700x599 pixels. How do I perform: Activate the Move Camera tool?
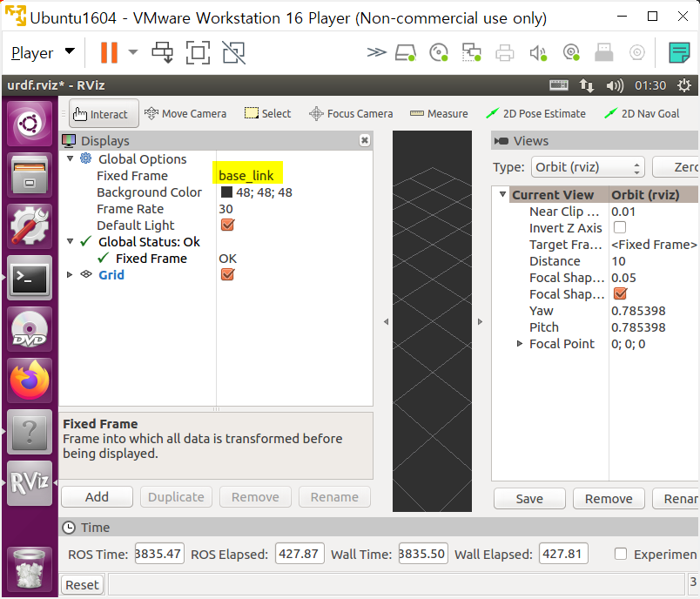tap(185, 114)
